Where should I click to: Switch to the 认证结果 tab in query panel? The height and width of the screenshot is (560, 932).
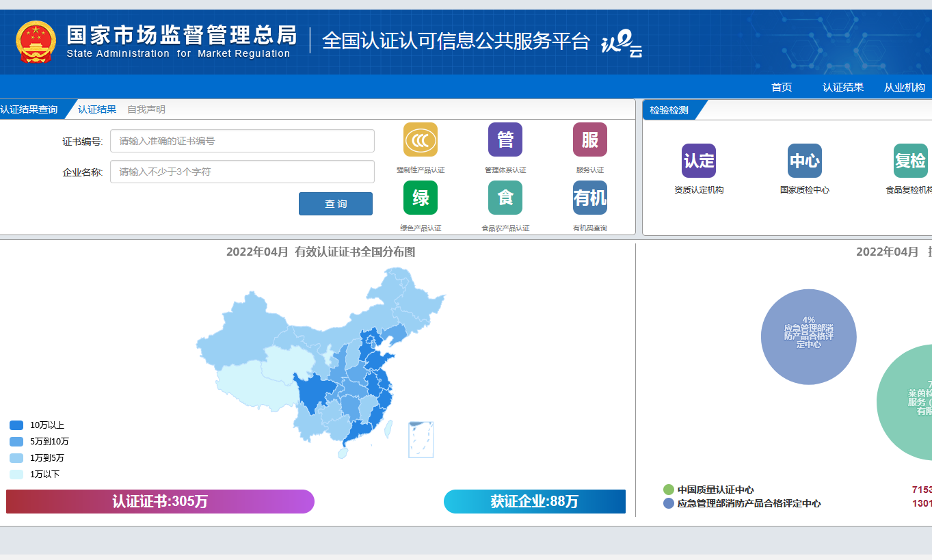point(97,109)
